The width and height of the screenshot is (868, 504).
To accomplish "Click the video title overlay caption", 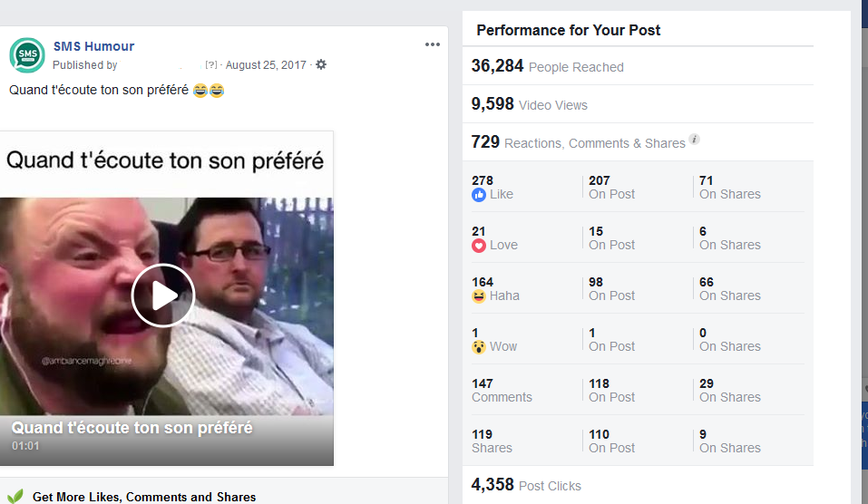I will tap(132, 428).
